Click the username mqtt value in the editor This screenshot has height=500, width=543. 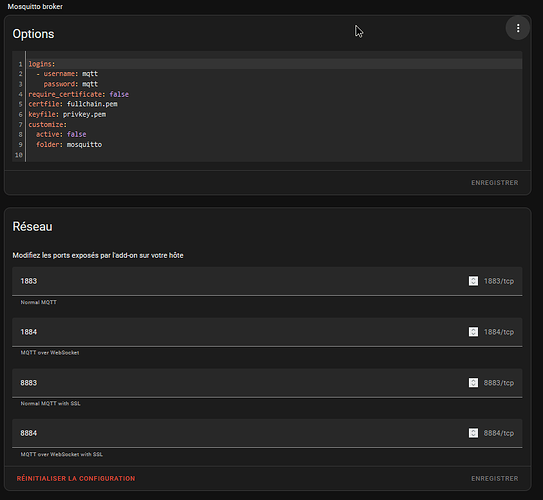tap(90, 74)
